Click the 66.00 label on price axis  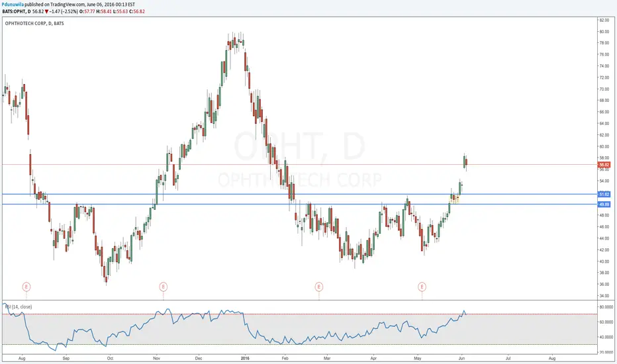pyautogui.click(x=604, y=112)
